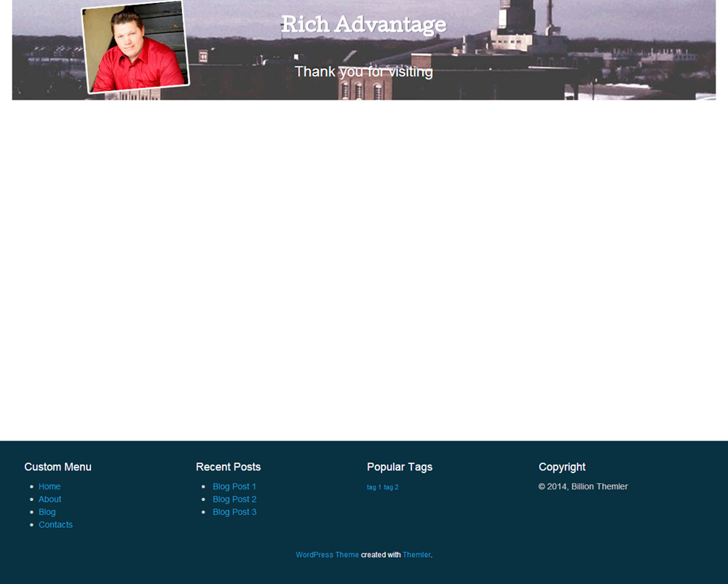Select the 'tag 2' popular tag
The height and width of the screenshot is (584, 728).
(x=391, y=487)
